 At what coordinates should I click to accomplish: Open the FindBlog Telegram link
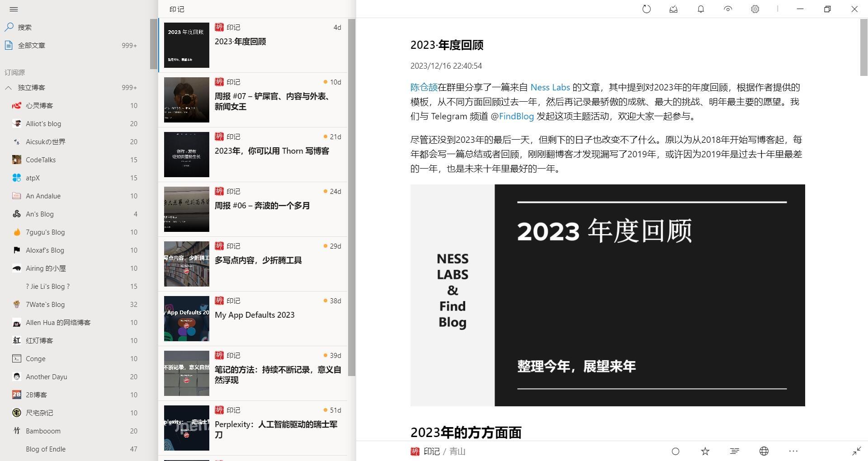(x=516, y=117)
